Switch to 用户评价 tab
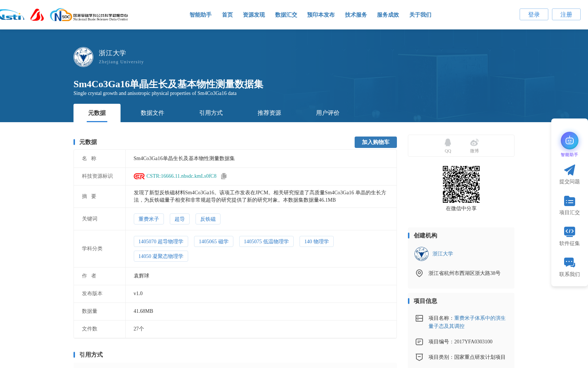588x368 pixels. tap(328, 113)
